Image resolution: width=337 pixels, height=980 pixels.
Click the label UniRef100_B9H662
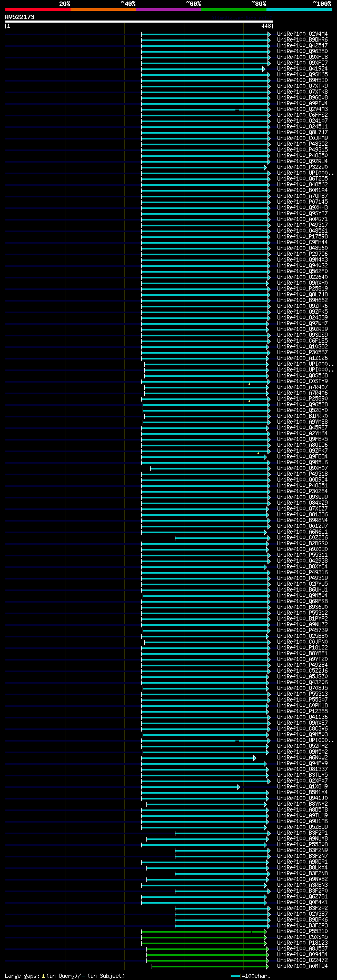[x=302, y=301]
